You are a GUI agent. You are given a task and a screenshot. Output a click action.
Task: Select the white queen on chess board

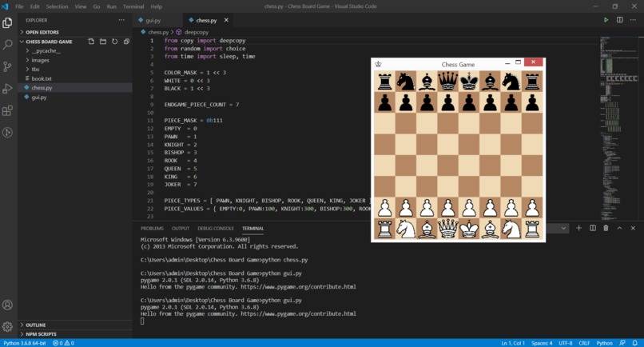[x=447, y=229]
